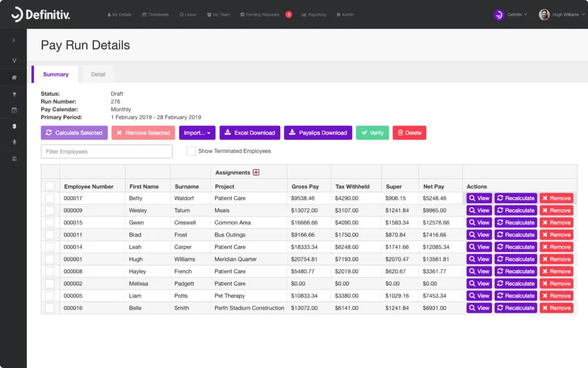Viewport: 588px width, 368px height.
Task: Switch to the Detail tab
Action: pyautogui.click(x=98, y=75)
